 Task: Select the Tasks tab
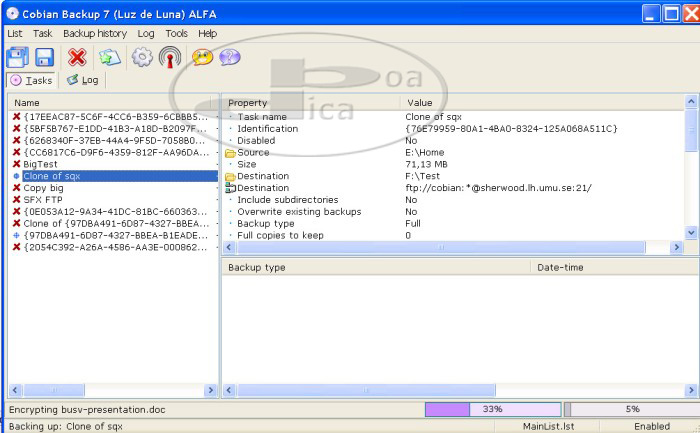click(x=31, y=80)
